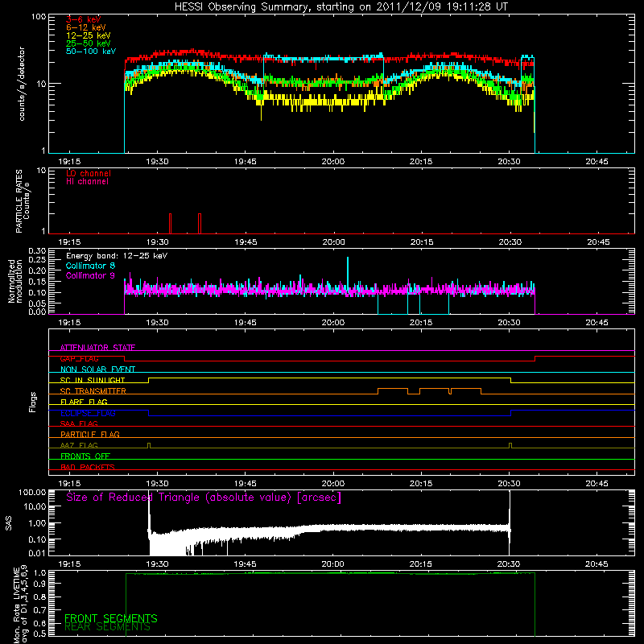The width and height of the screenshot is (644, 644).
Task: Select the REAR SEGMENTS legend entry
Action: point(107,627)
